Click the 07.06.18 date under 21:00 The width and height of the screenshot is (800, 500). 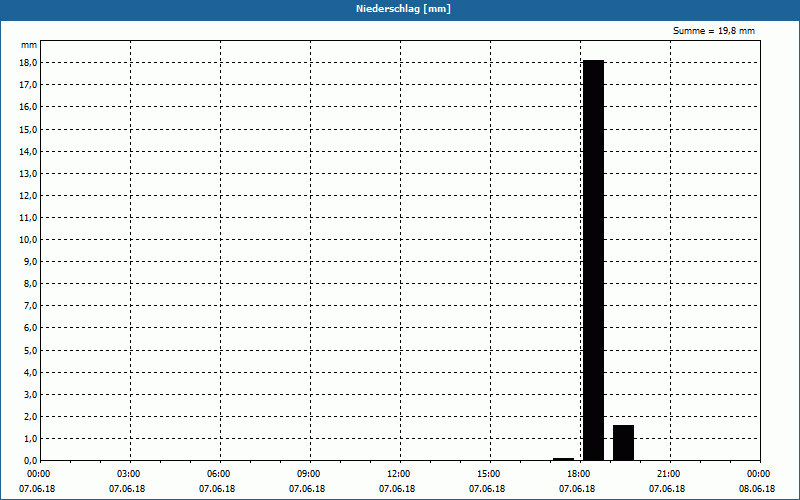(x=667, y=489)
